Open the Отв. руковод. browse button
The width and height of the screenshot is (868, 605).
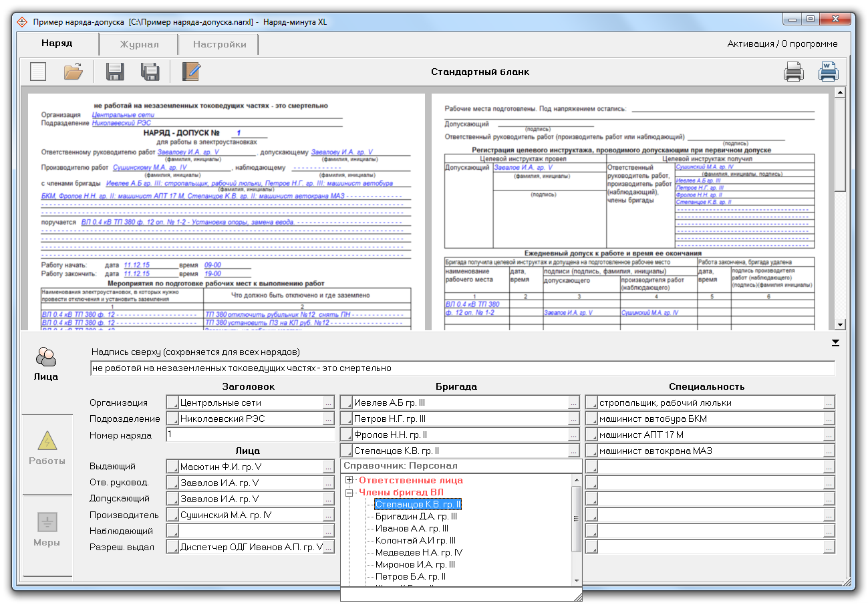click(328, 483)
